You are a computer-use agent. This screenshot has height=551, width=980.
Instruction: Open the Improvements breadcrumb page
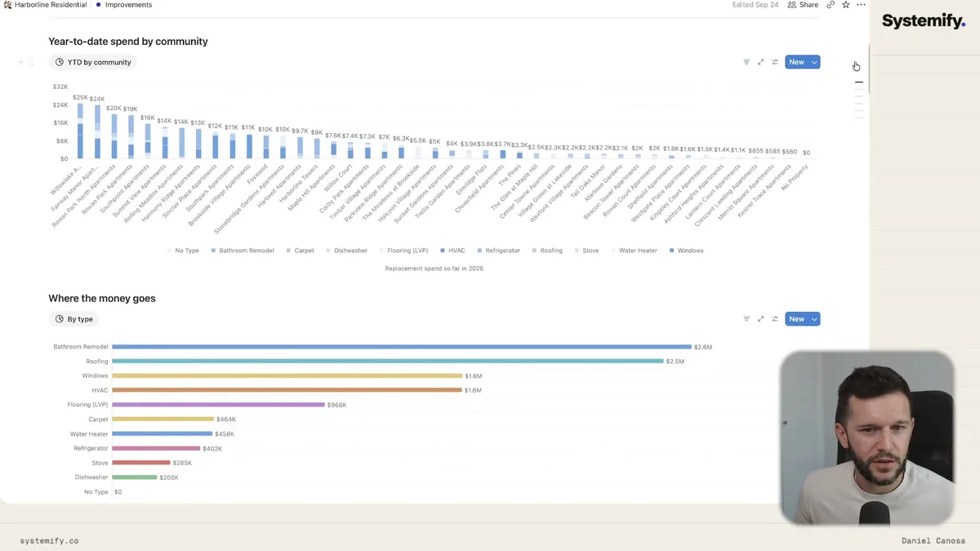click(123, 5)
